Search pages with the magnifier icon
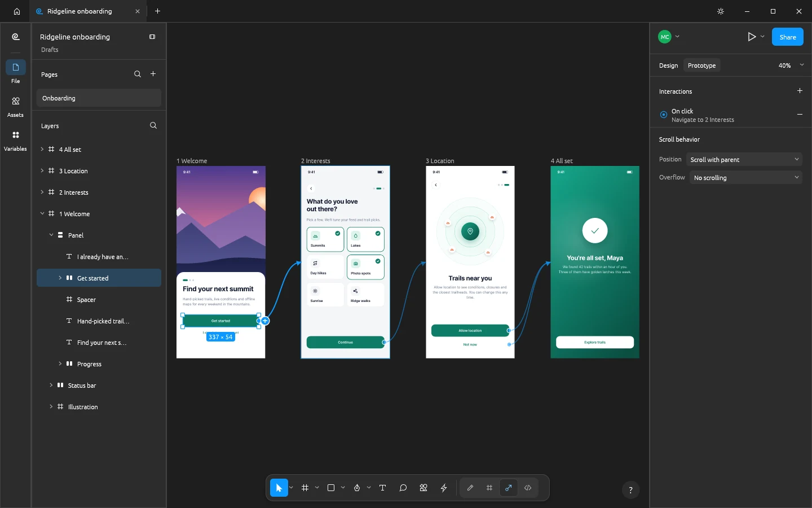This screenshot has height=508, width=812. pyautogui.click(x=138, y=74)
